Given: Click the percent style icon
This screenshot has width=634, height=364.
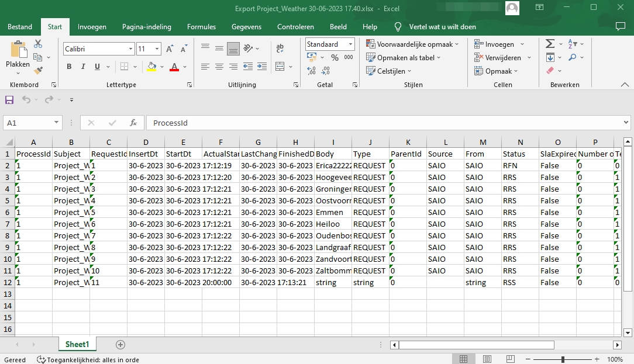Looking at the screenshot, I should coord(335,57).
